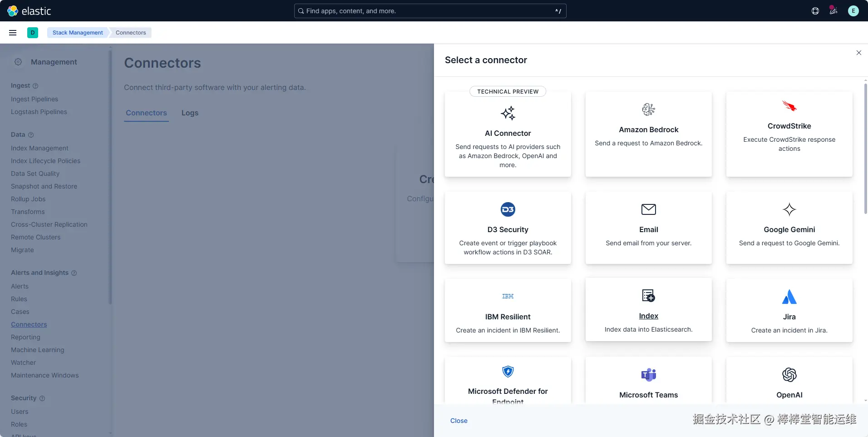Click the Technical Preview badge
Image resolution: width=868 pixels, height=437 pixels.
click(508, 91)
